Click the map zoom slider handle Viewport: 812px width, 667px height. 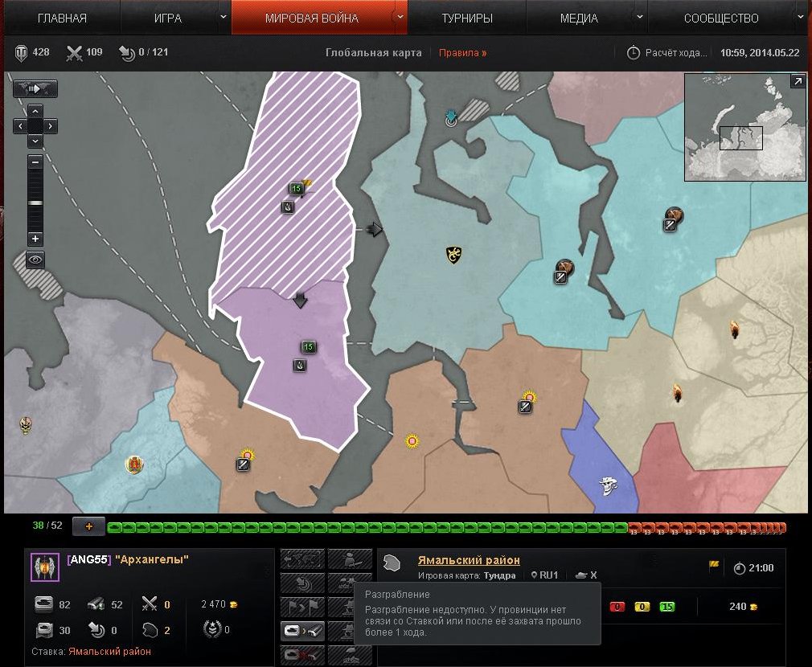tap(35, 203)
